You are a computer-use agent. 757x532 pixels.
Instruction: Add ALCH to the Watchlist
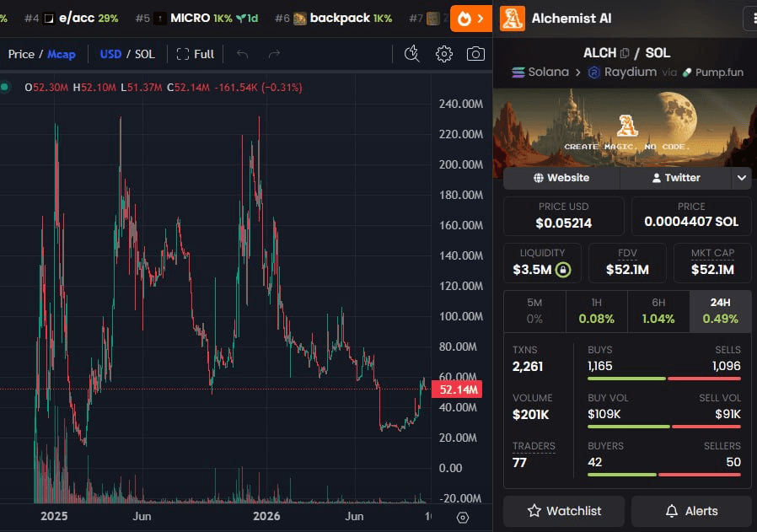[x=564, y=511]
